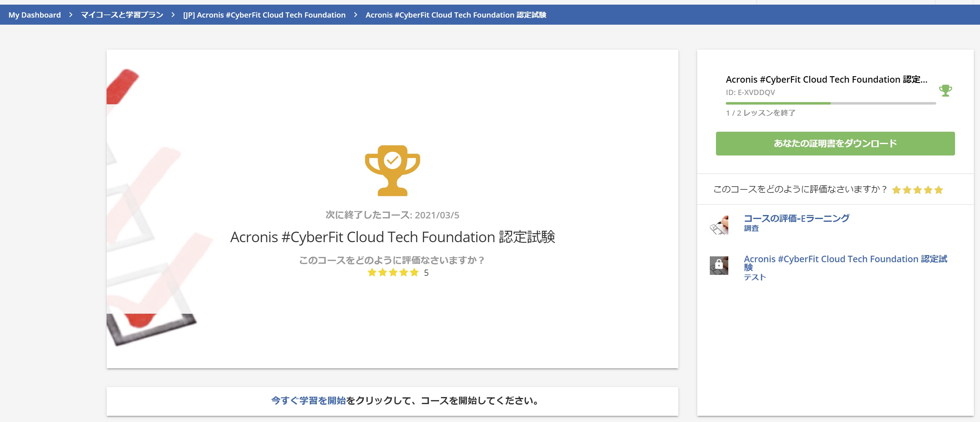The height and width of the screenshot is (422, 980).
Task: Open コースの評価-Eラーニング survey link
Action: tap(796, 218)
